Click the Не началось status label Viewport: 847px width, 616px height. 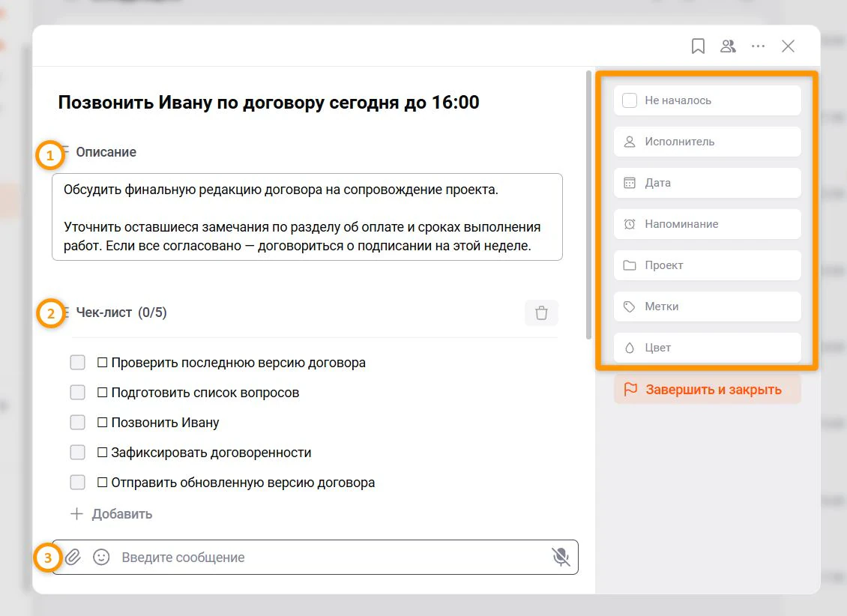tap(678, 100)
